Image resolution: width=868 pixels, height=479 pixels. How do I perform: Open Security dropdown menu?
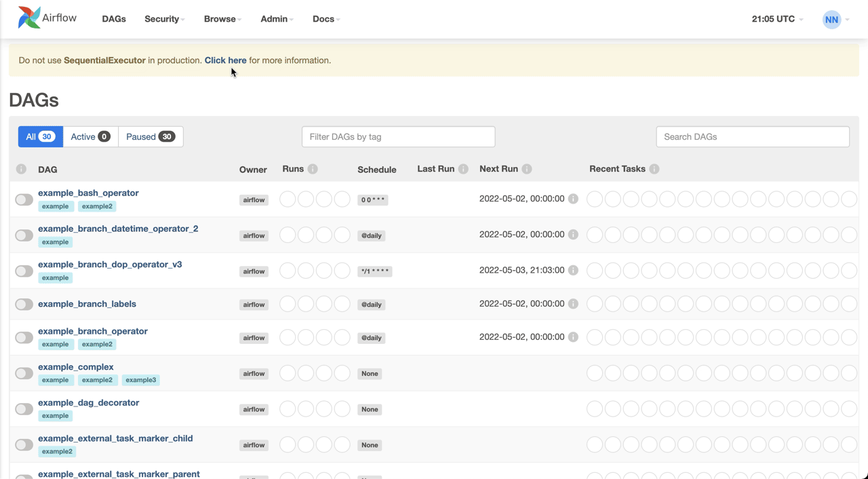pyautogui.click(x=164, y=19)
